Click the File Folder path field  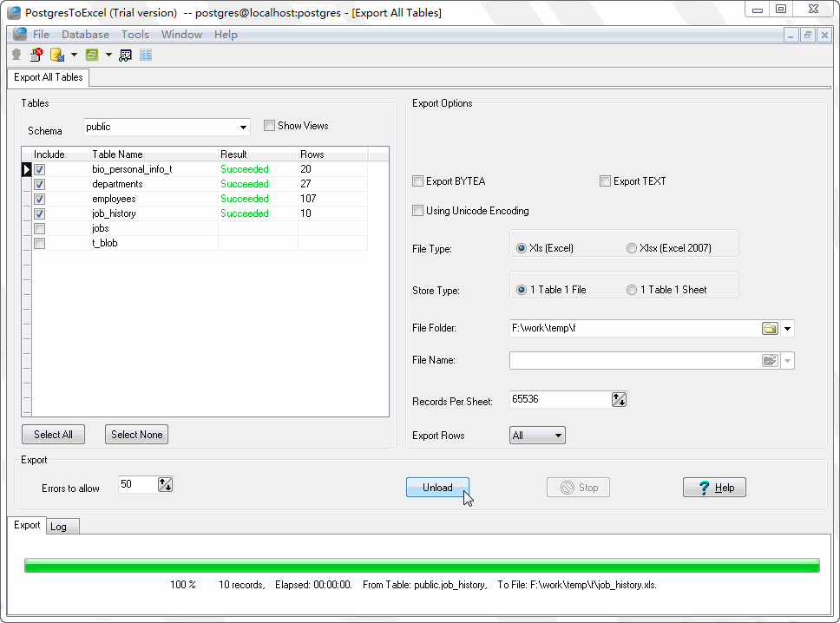tap(635, 328)
